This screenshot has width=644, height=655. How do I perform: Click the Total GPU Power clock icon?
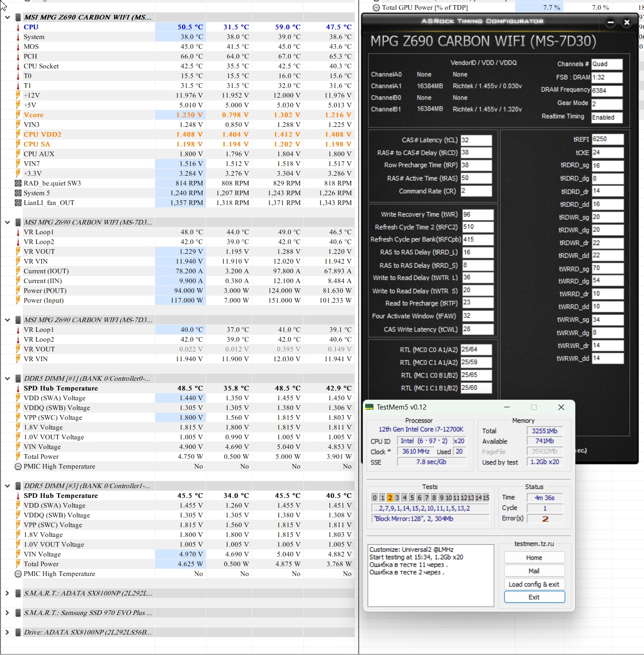(376, 7)
